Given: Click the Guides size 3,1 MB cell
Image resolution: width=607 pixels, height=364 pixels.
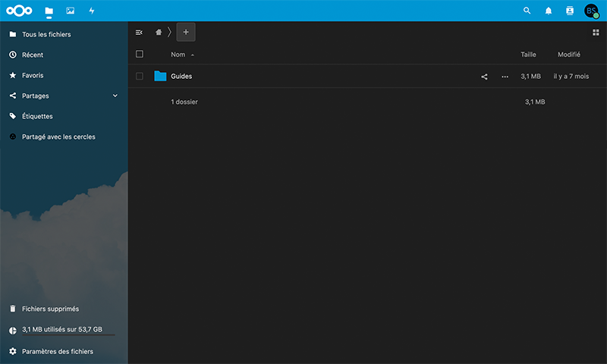Looking at the screenshot, I should point(530,76).
